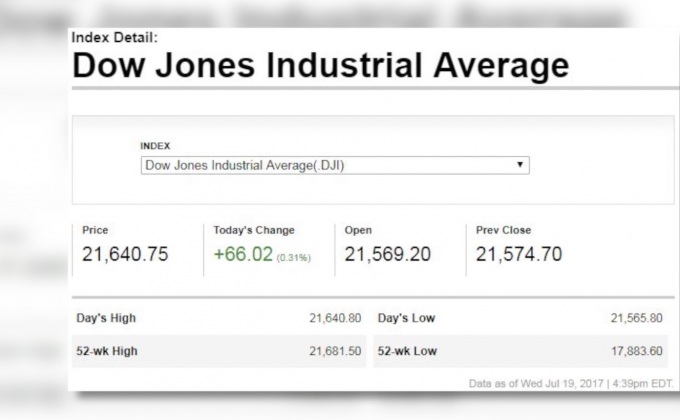The image size is (680, 420).
Task: Open the Dow Jones Industrial Average(.DJI) index dropdown
Action: [334, 165]
